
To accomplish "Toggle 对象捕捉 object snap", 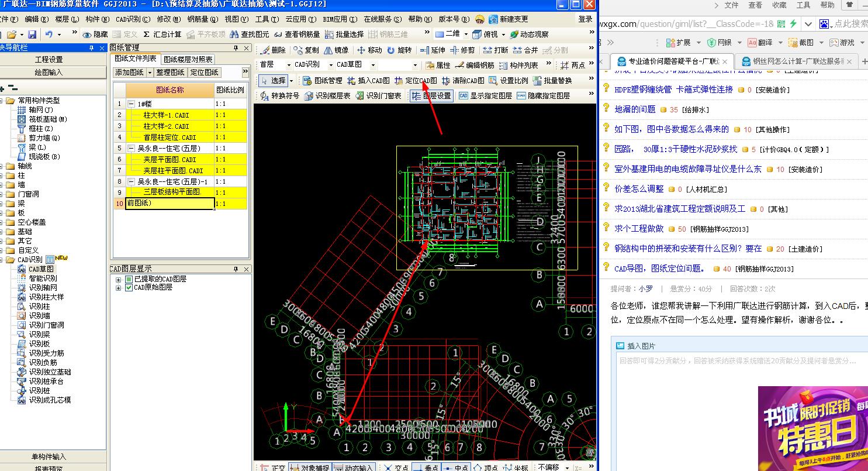I will click(x=310, y=468).
